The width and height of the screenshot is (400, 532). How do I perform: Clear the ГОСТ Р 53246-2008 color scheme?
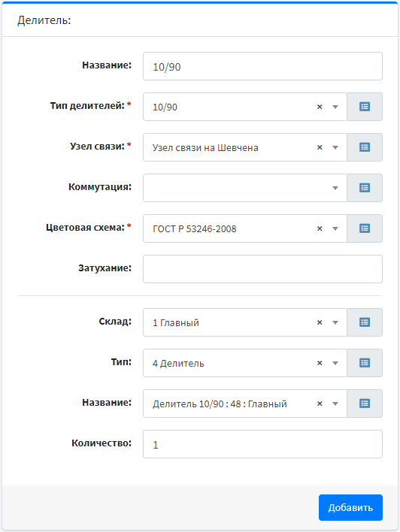(x=320, y=228)
